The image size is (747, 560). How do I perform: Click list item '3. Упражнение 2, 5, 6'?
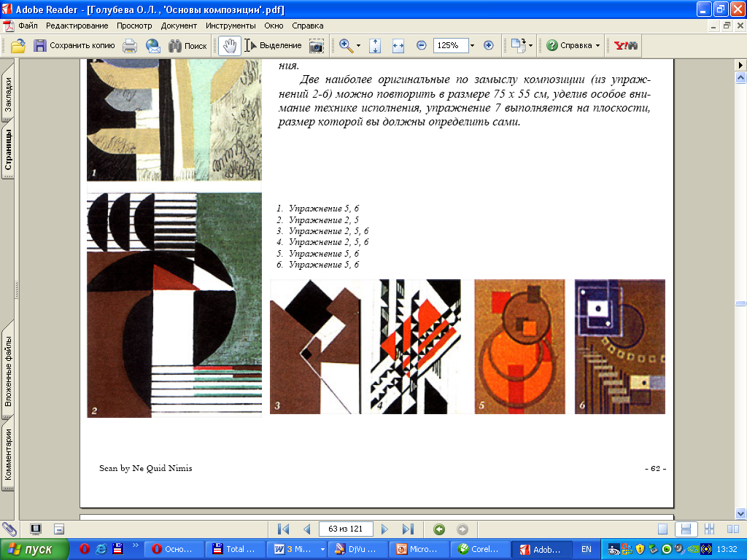(x=322, y=231)
